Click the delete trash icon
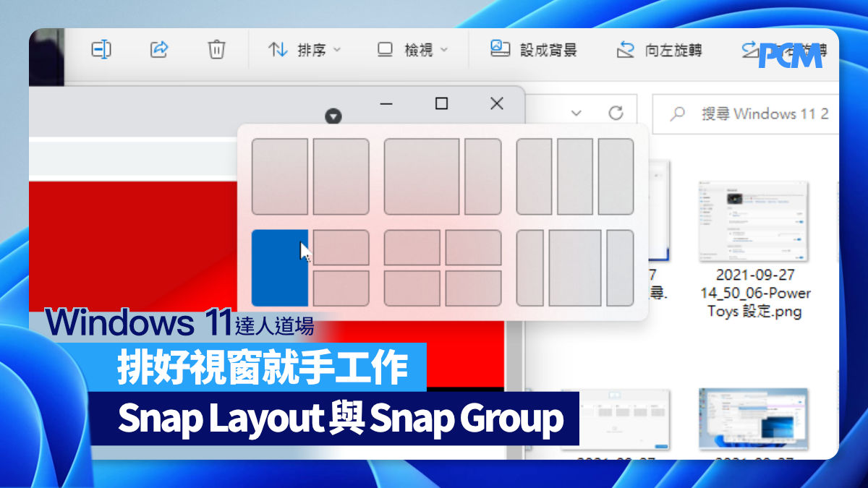Viewport: 868px width, 488px height. [216, 49]
